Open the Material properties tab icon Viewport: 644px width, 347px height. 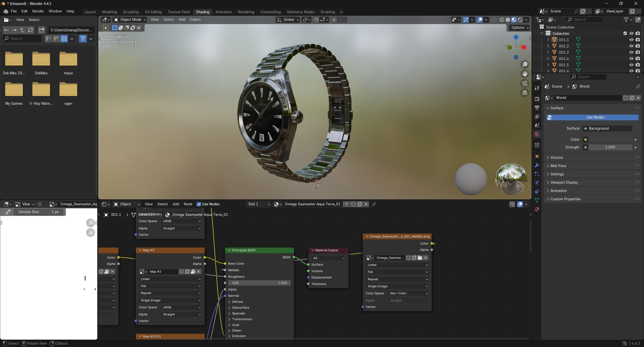tap(537, 209)
